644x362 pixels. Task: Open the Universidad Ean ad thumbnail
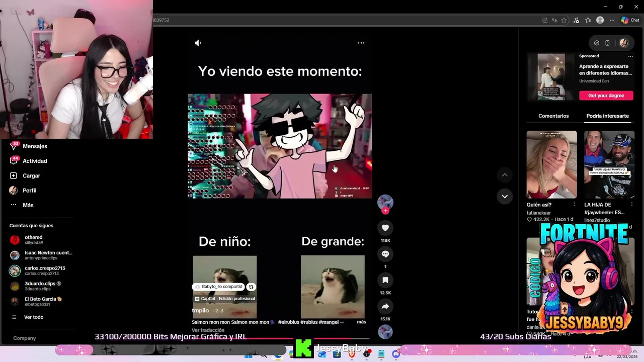[551, 77]
